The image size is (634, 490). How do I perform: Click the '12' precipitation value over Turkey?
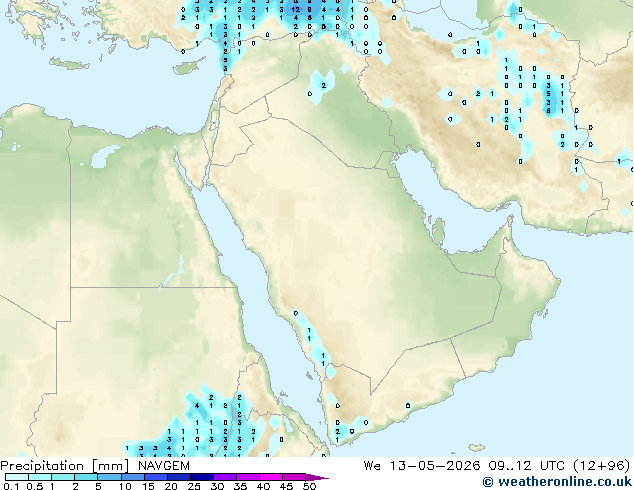click(x=296, y=10)
